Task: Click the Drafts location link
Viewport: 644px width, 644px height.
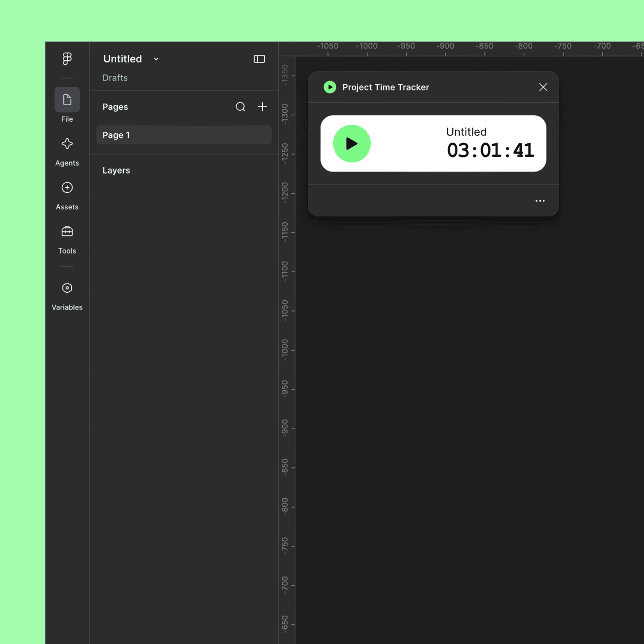Action: click(x=115, y=78)
